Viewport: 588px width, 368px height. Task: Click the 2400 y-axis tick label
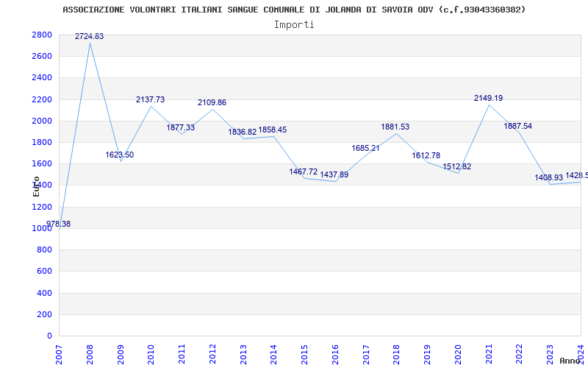[42, 78]
